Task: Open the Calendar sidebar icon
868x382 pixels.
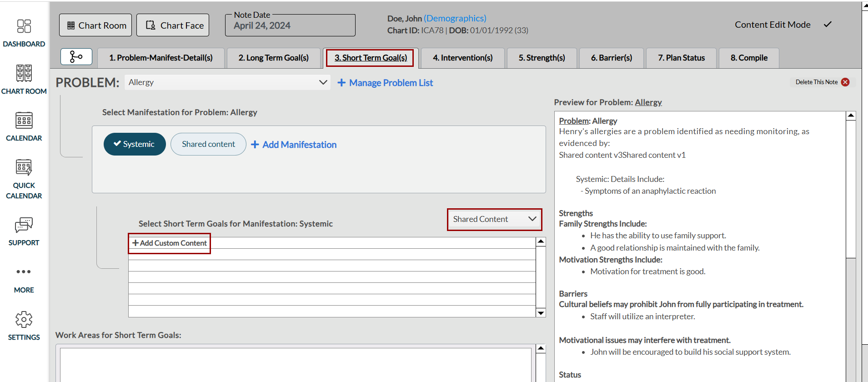Action: click(24, 121)
